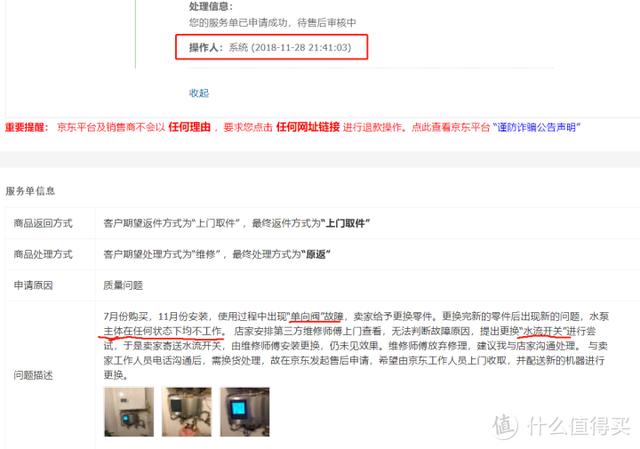
Task: Click the 什么值得买 watermark logo
Action: click(x=562, y=427)
